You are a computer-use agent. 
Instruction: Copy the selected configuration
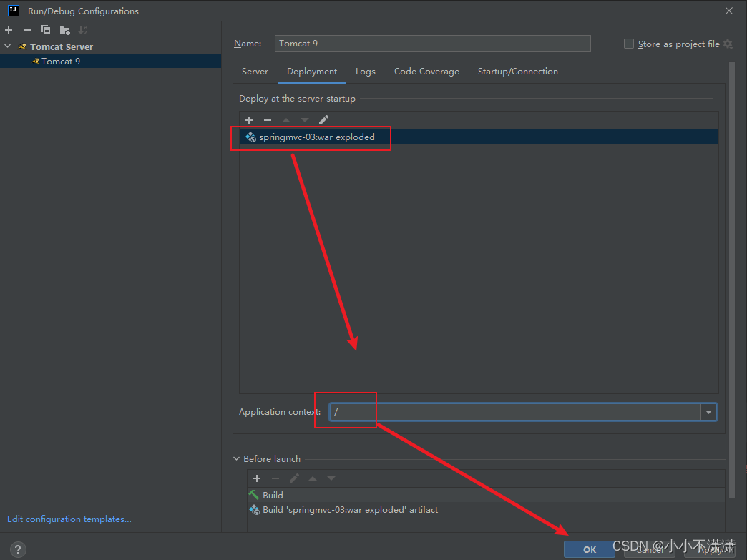[x=46, y=30]
